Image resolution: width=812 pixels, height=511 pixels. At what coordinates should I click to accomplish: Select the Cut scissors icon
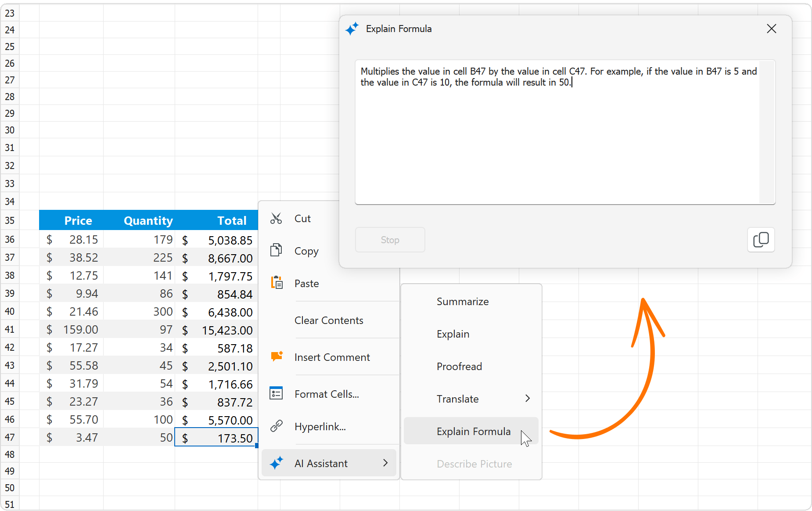click(276, 218)
